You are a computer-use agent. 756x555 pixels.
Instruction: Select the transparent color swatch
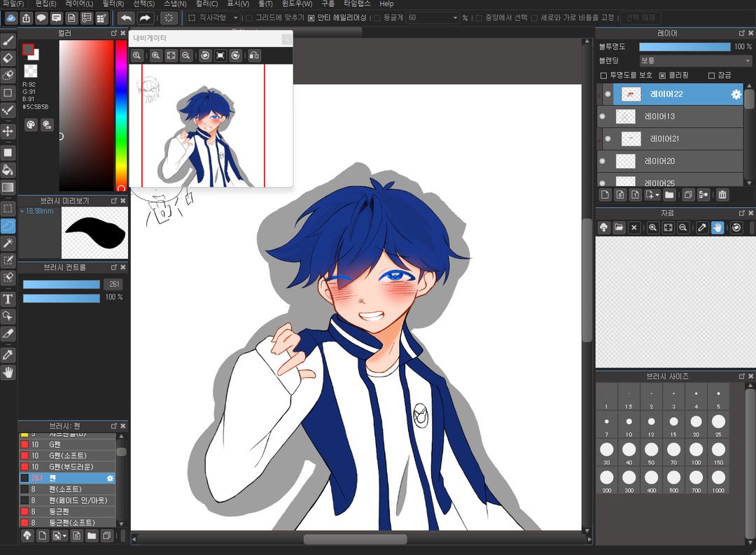pyautogui.click(x=30, y=71)
